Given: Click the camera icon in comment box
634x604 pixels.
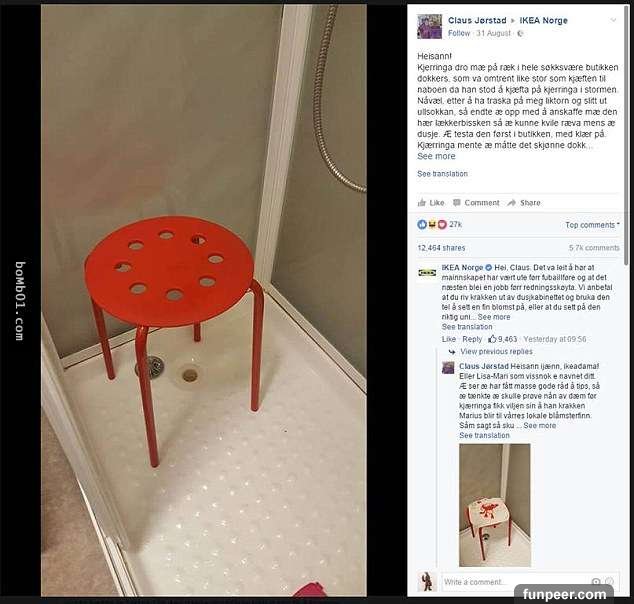Looking at the screenshot, I should (596, 582).
